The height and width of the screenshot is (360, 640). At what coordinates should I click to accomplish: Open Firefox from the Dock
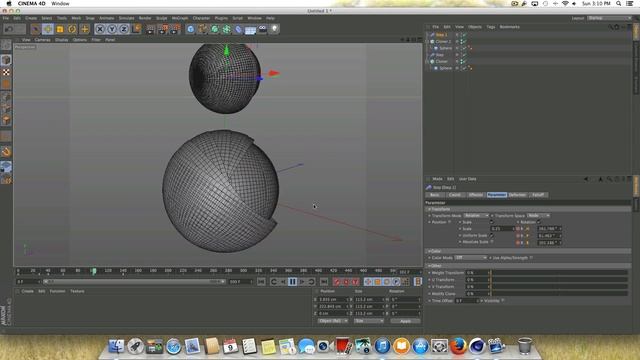[458, 347]
